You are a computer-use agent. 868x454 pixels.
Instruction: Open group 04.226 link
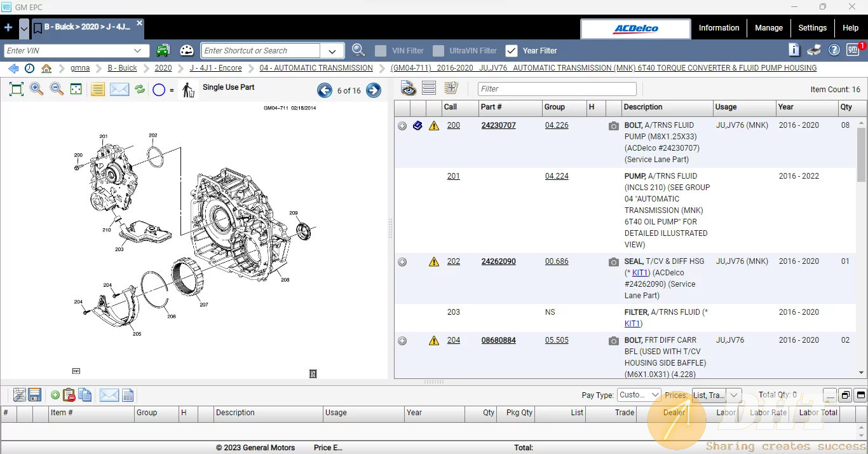557,125
